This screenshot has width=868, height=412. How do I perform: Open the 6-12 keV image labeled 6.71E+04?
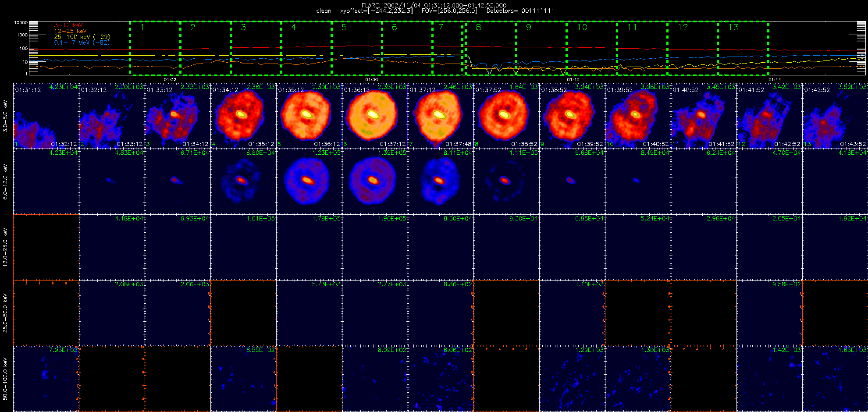[x=178, y=181]
